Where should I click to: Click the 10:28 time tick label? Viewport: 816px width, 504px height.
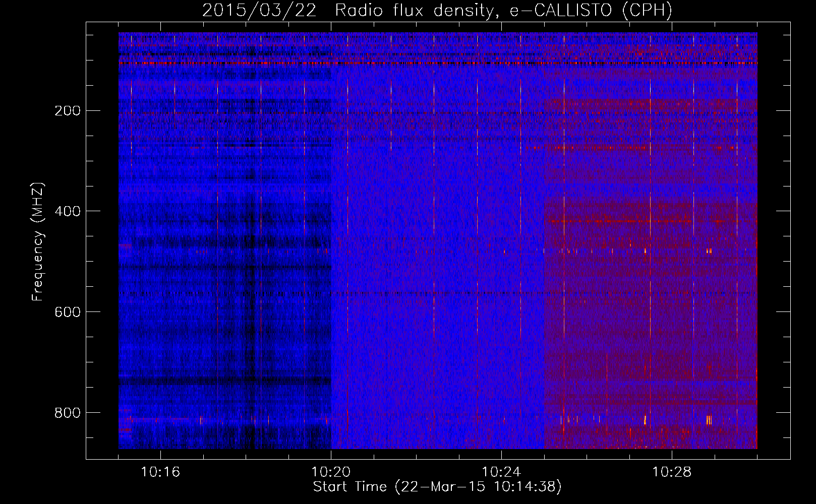672,472
